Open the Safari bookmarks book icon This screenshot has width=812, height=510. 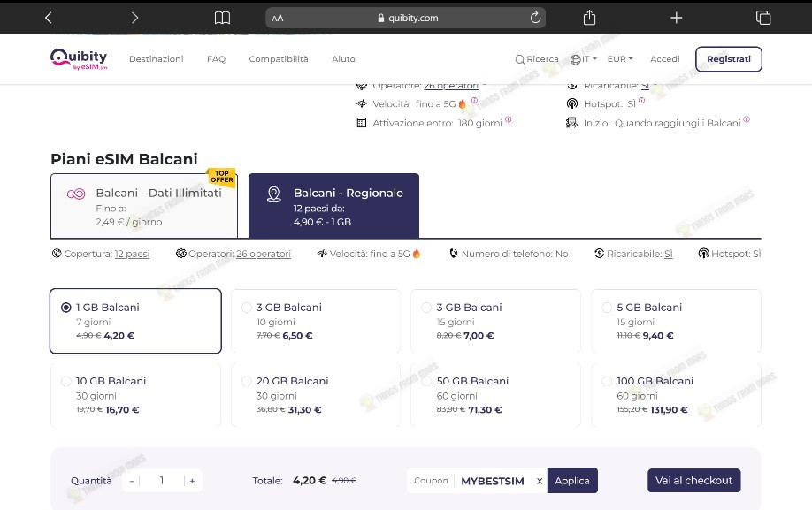[222, 18]
